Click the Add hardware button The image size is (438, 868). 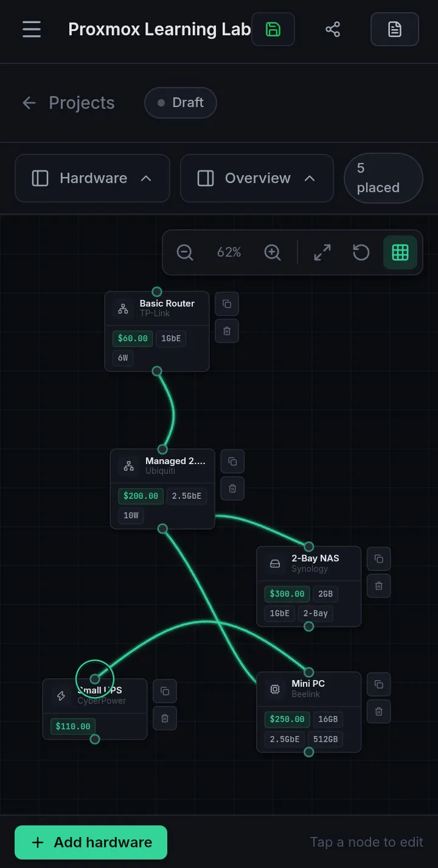91,842
